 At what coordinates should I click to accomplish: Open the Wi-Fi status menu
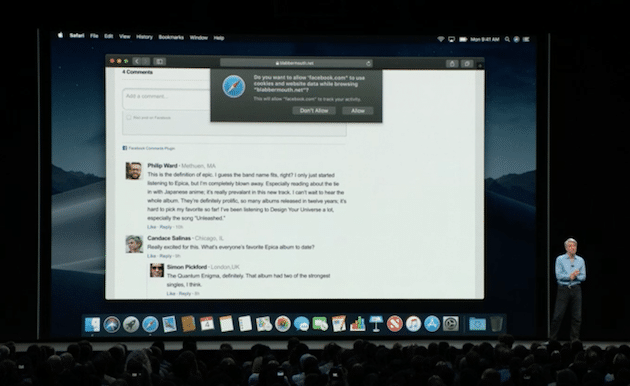pyautogui.click(x=441, y=39)
